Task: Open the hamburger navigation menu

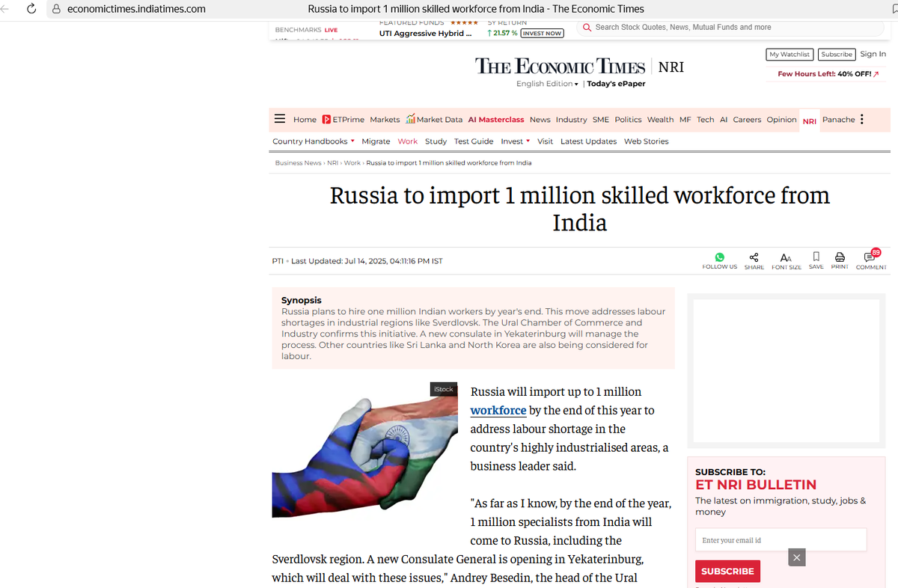Action: pyautogui.click(x=280, y=119)
